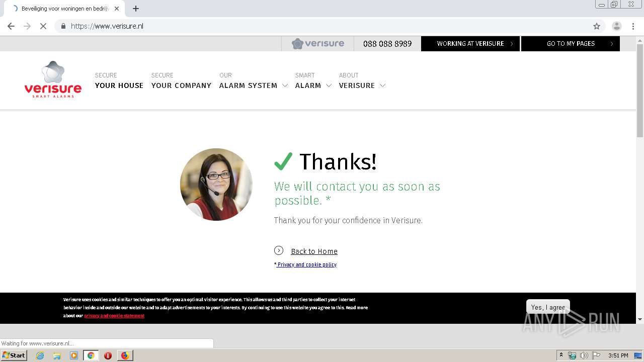
Task: Click the phone number 088 088 8989
Action: (387, 44)
